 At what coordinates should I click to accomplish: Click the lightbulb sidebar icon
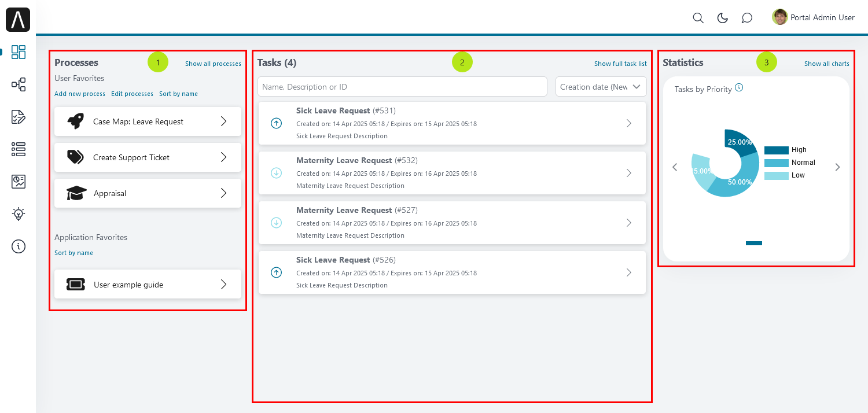click(19, 214)
